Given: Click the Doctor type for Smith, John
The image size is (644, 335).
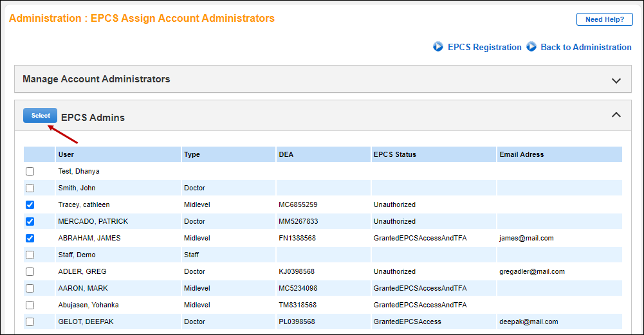Looking at the screenshot, I should click(x=194, y=188).
